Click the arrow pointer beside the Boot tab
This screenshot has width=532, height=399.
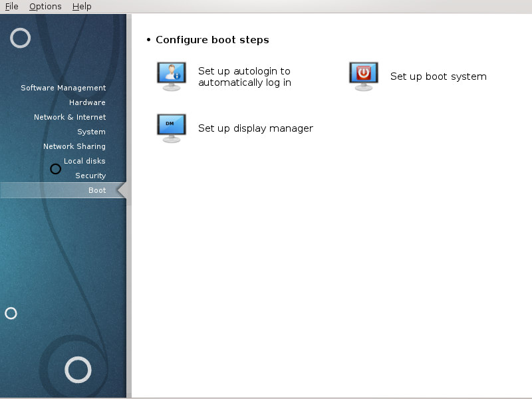tap(122, 191)
